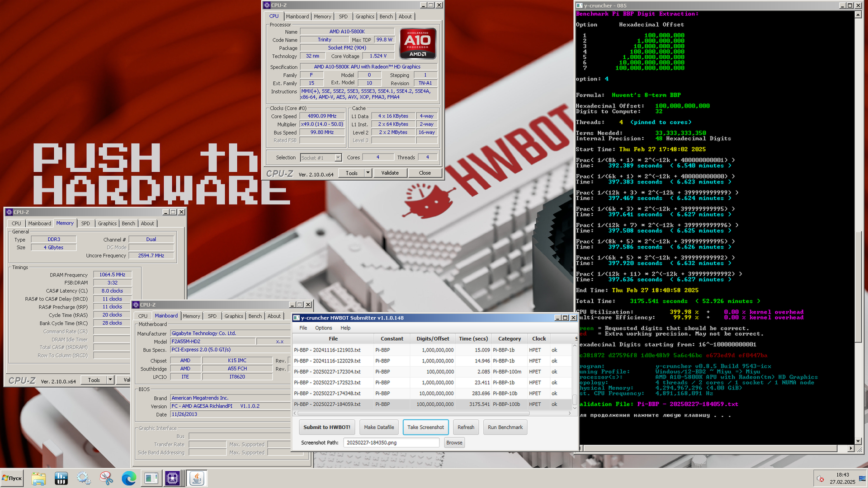This screenshot has width=868, height=488.
Task: Sort by the File column header
Action: [x=333, y=338]
